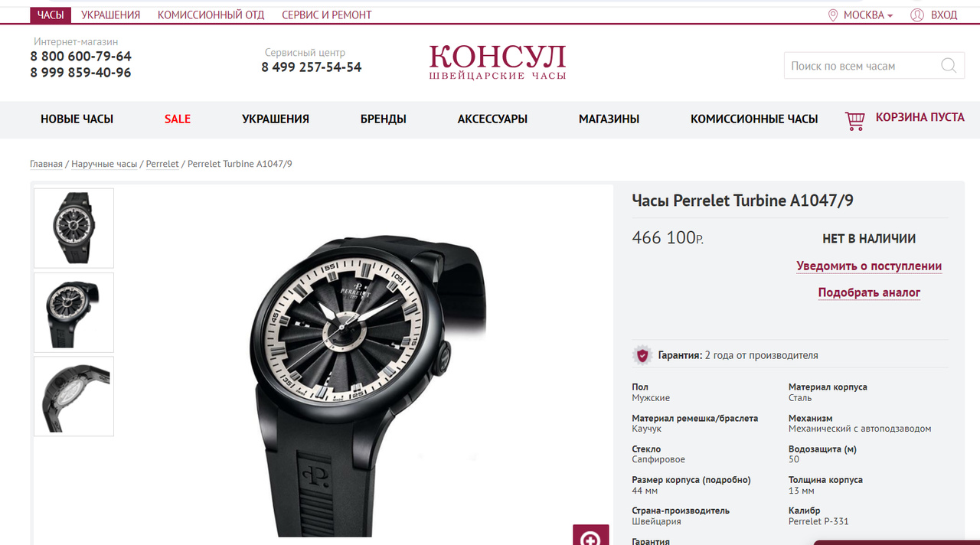This screenshot has height=545, width=980.
Task: Click the warranty shield icon
Action: (x=642, y=355)
